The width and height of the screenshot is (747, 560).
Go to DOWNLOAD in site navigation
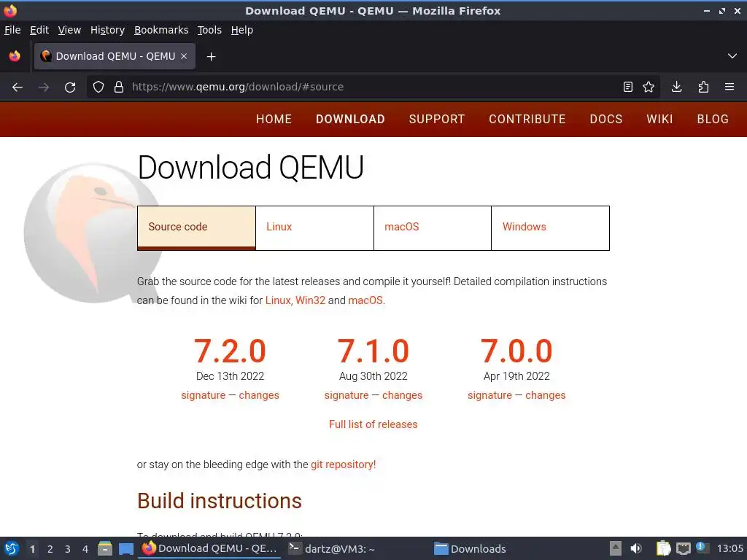[350, 119]
